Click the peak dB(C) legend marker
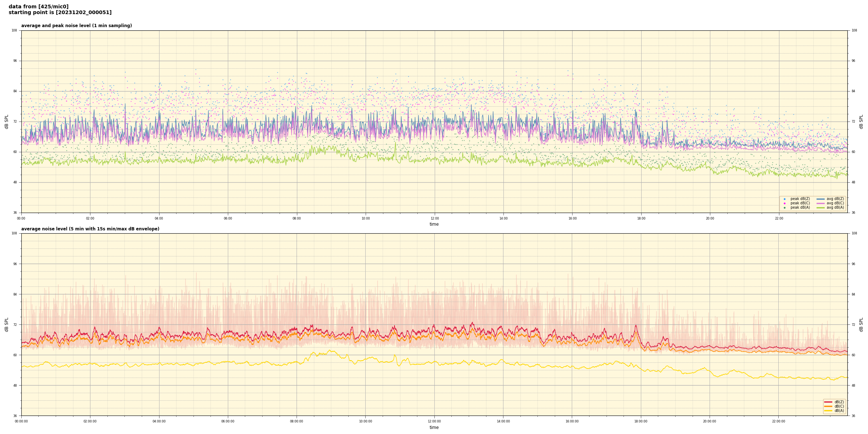The image size is (868, 434). (784, 203)
